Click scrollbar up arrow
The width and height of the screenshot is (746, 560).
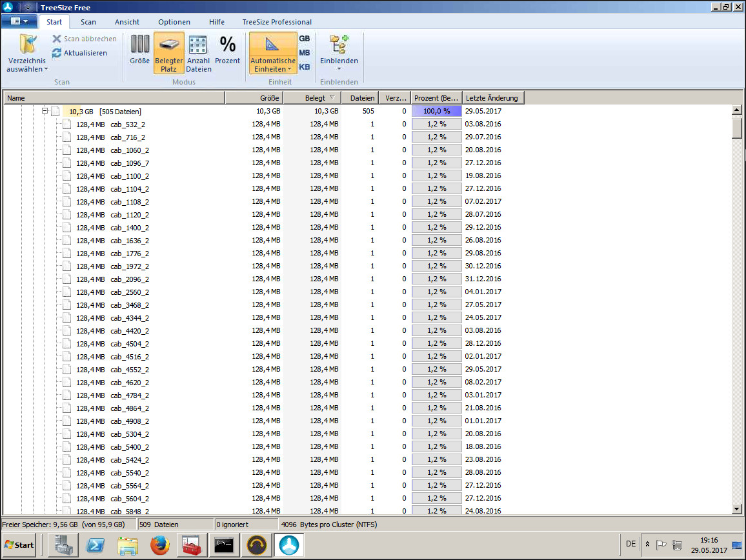coord(736,110)
